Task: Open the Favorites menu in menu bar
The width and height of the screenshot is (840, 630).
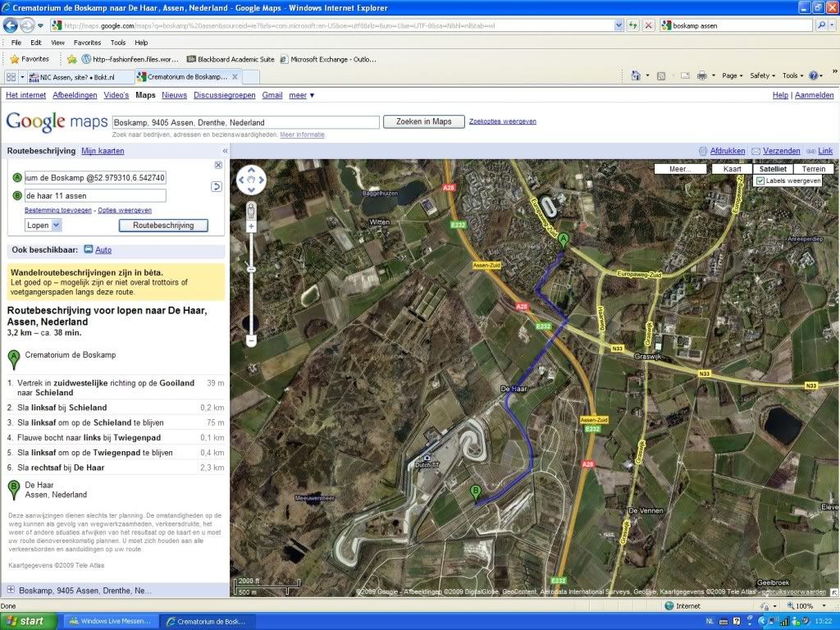Action: point(87,43)
